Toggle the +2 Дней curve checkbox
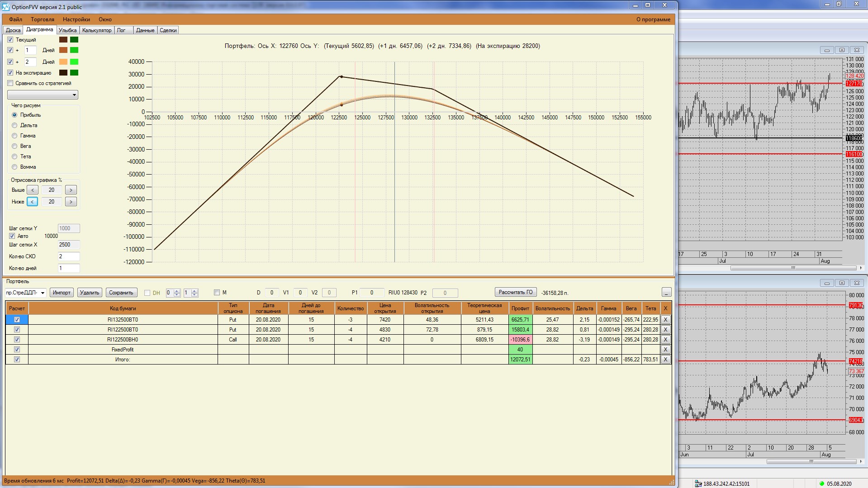 tap(10, 62)
